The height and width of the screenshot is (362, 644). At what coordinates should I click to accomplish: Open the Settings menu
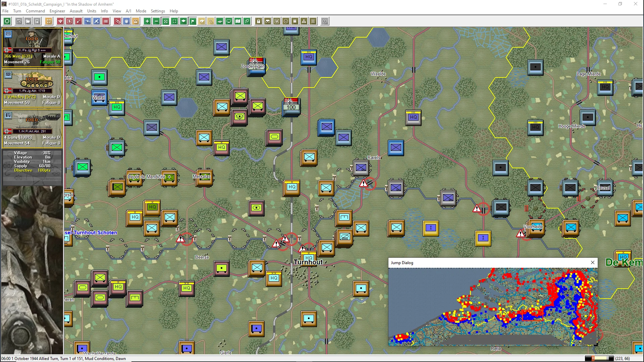(x=158, y=11)
